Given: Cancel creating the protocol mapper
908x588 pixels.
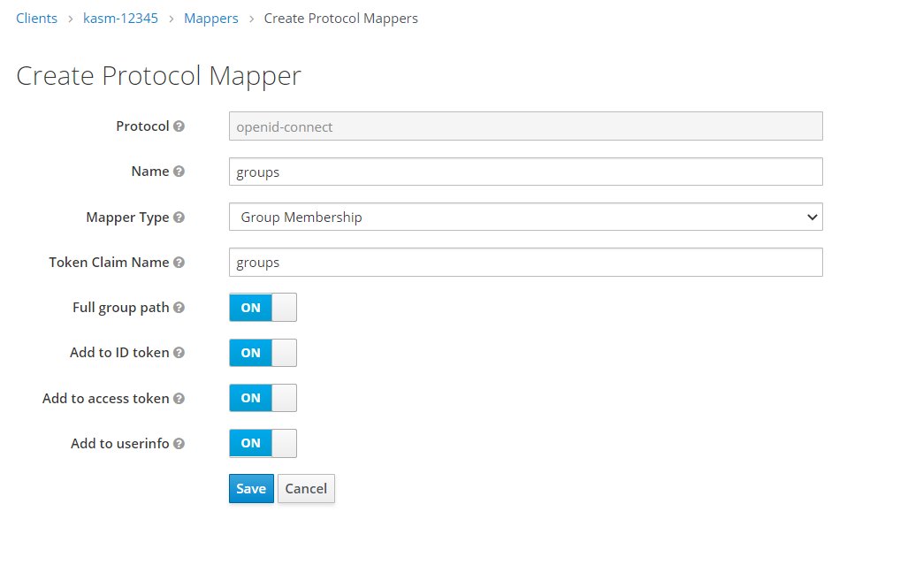Looking at the screenshot, I should (x=306, y=488).
